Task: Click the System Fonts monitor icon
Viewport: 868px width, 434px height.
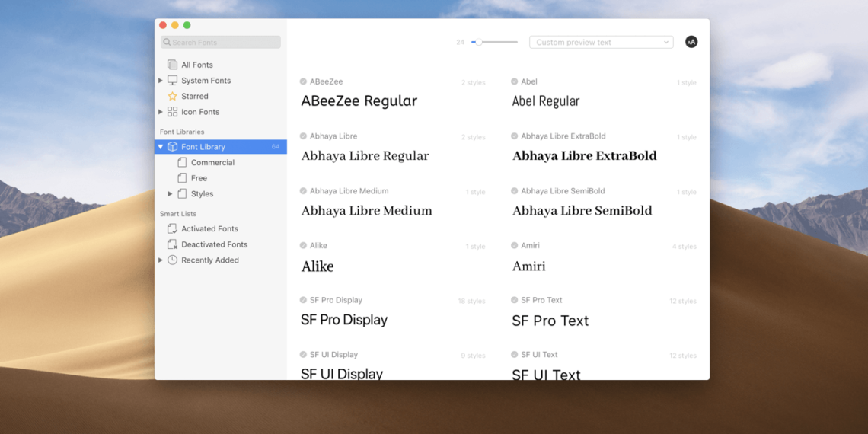Action: point(172,80)
